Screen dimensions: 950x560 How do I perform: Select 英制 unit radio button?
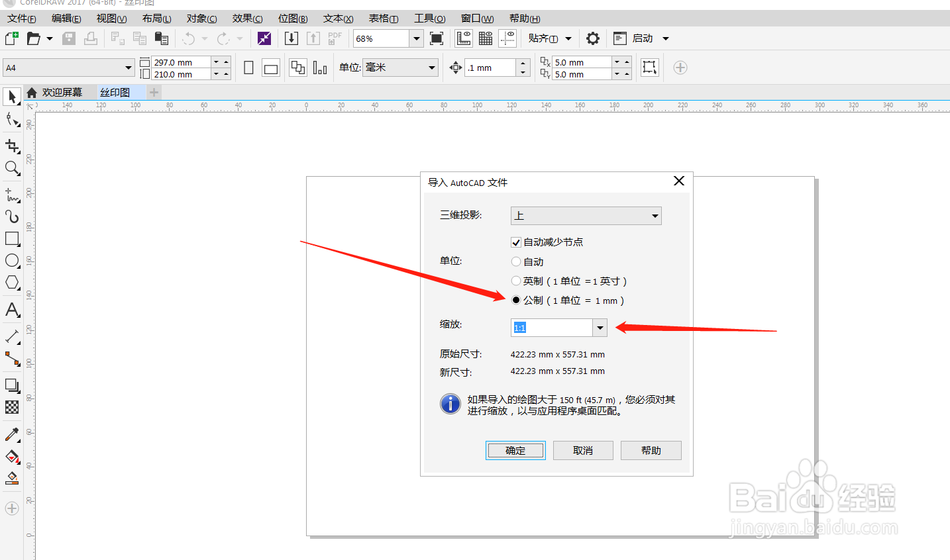click(x=516, y=281)
